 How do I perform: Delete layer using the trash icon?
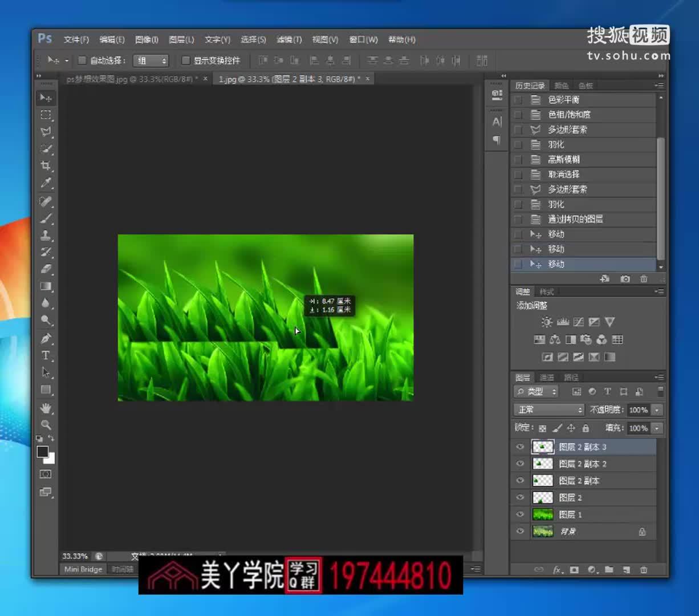point(644,569)
